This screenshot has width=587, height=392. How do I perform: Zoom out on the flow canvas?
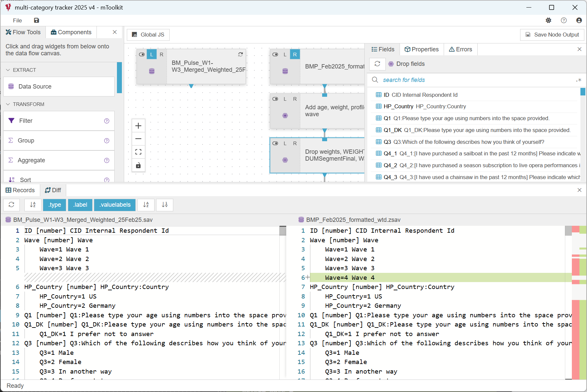pyautogui.click(x=138, y=139)
